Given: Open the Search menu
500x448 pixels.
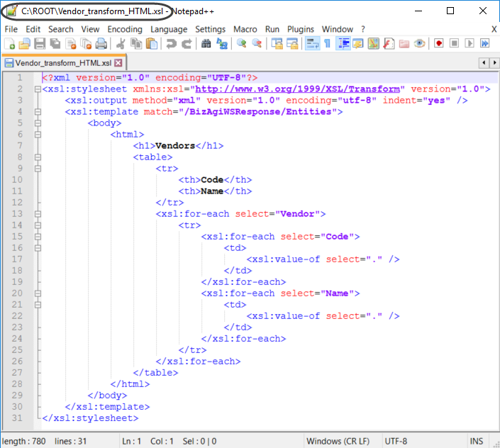Looking at the screenshot, I should pos(60,29).
